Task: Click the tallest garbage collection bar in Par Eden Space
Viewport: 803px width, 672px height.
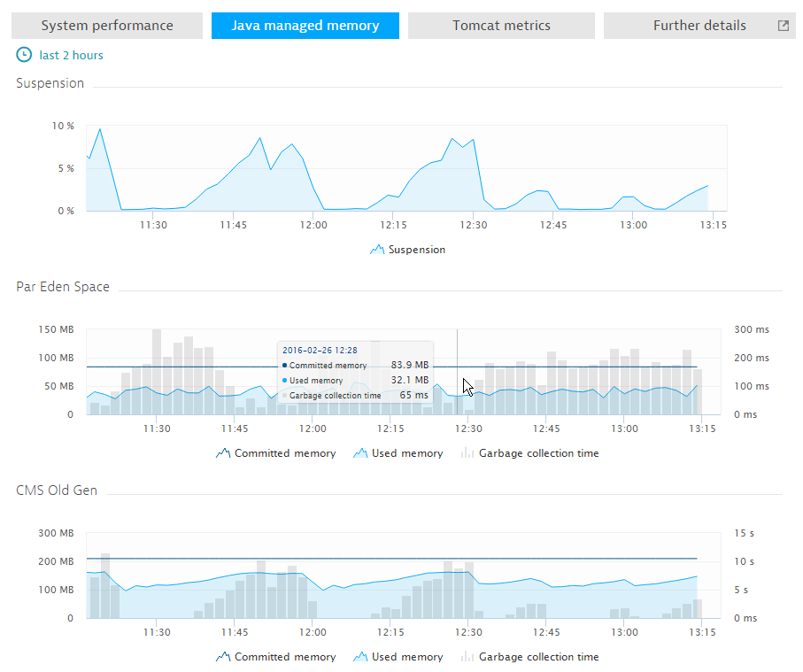Action: (x=157, y=372)
